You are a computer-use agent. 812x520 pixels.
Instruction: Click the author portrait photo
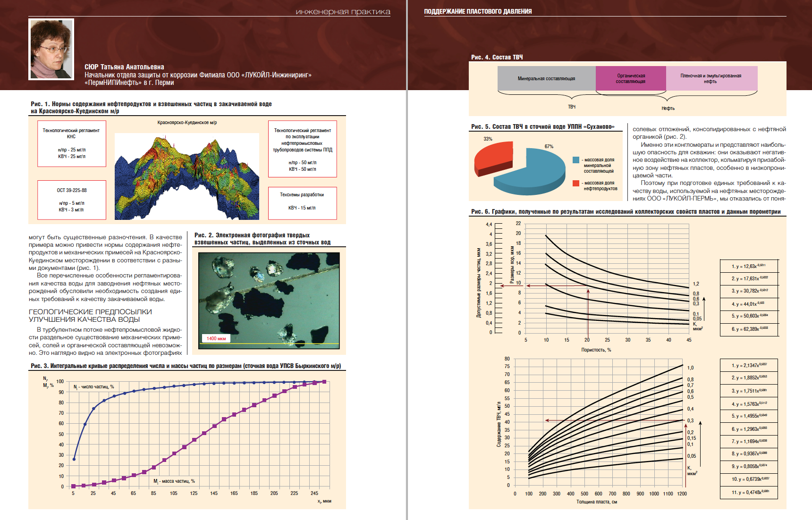[51, 49]
